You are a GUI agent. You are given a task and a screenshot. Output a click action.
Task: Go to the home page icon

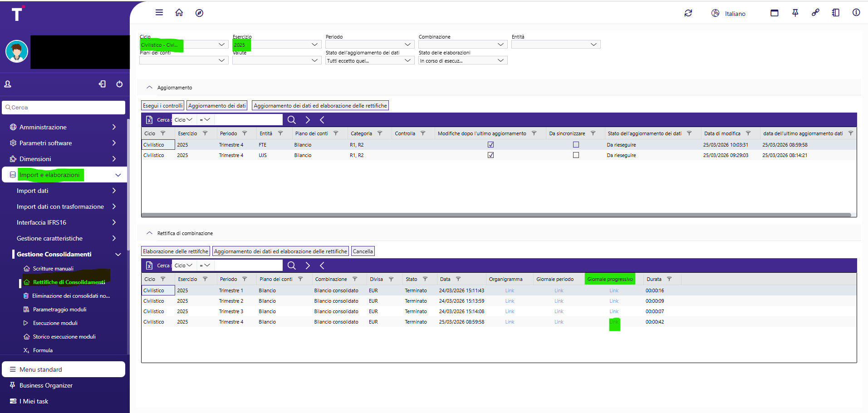tap(179, 13)
